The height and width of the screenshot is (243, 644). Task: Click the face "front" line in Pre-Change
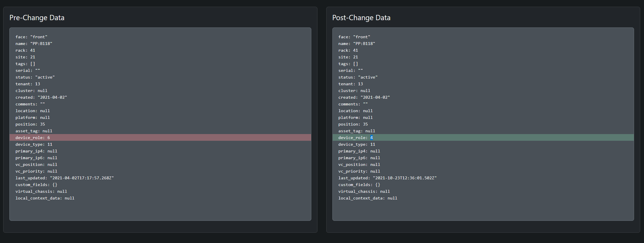click(31, 37)
